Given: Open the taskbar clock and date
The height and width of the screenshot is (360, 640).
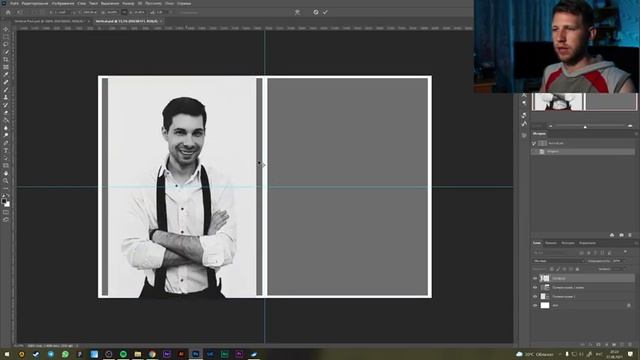Looking at the screenshot, I should coord(614,354).
